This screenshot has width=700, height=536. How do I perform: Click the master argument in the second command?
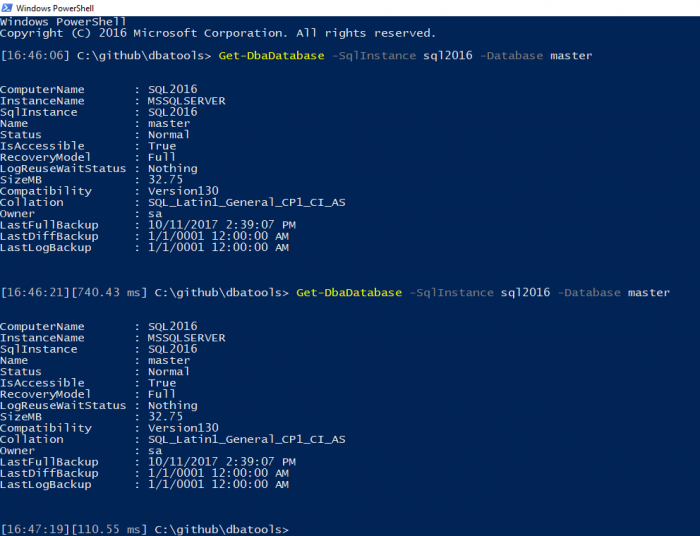[x=648, y=292]
